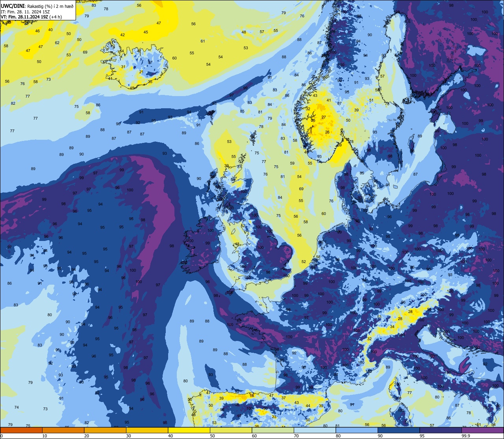504x439 pixels.
Task: Click the legend tick label 20
Action: click(x=87, y=436)
